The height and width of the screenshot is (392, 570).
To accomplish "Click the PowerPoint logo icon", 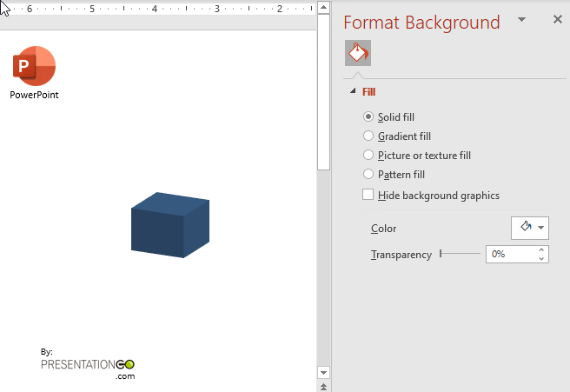I will click(34, 66).
